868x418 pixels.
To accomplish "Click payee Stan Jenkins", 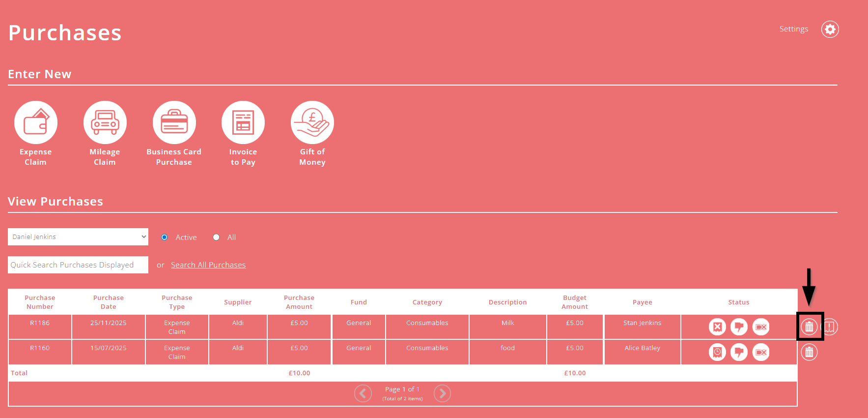I will pyautogui.click(x=643, y=323).
